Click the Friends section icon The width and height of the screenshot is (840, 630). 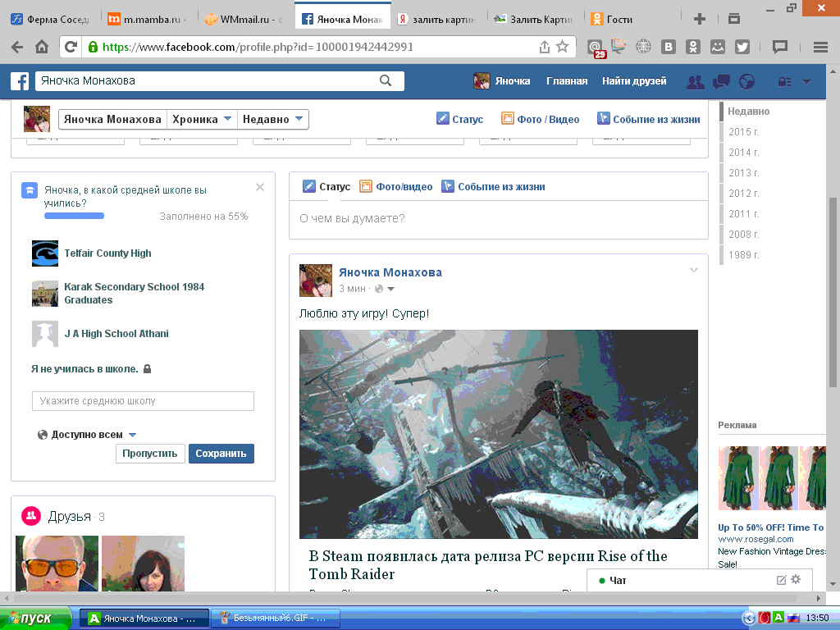pos(31,516)
